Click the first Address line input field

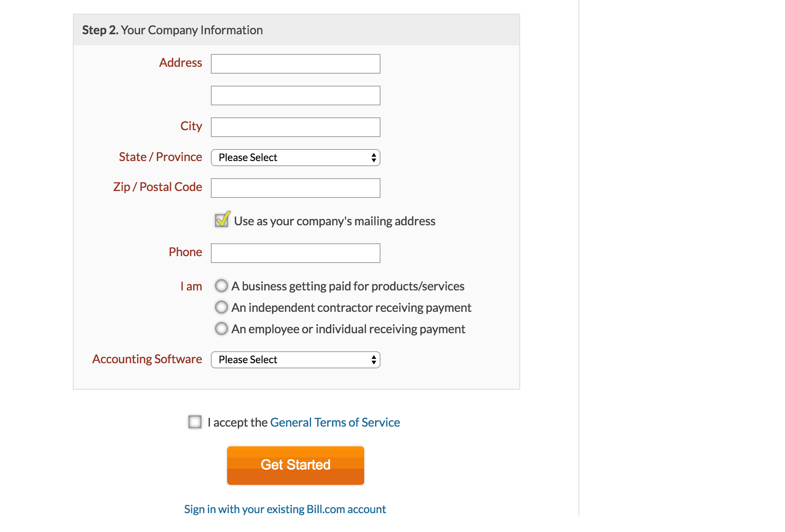[295, 64]
